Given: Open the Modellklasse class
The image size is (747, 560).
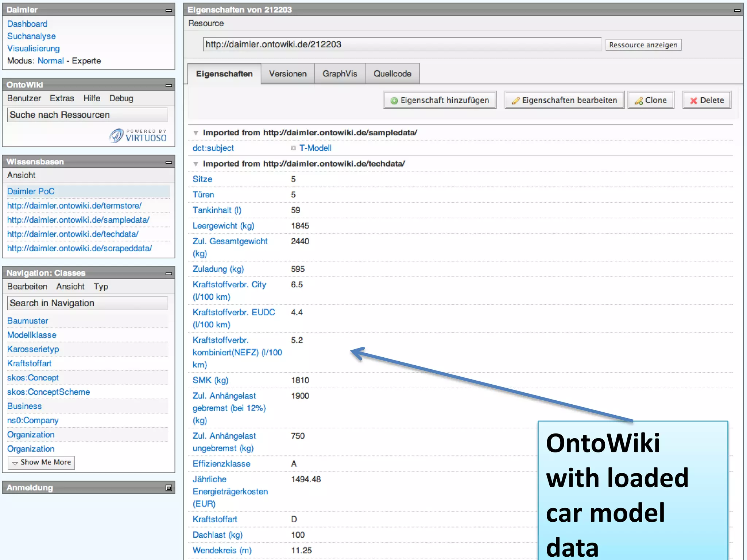Looking at the screenshot, I should [32, 335].
